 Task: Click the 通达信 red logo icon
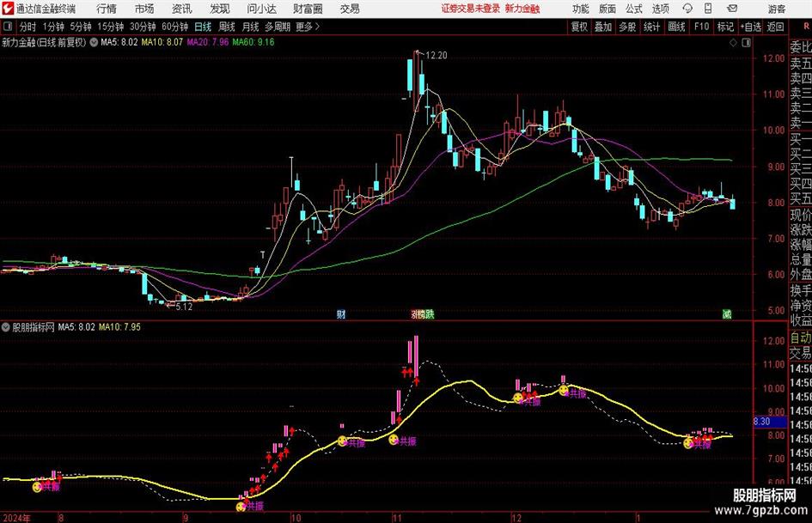pyautogui.click(x=8, y=9)
